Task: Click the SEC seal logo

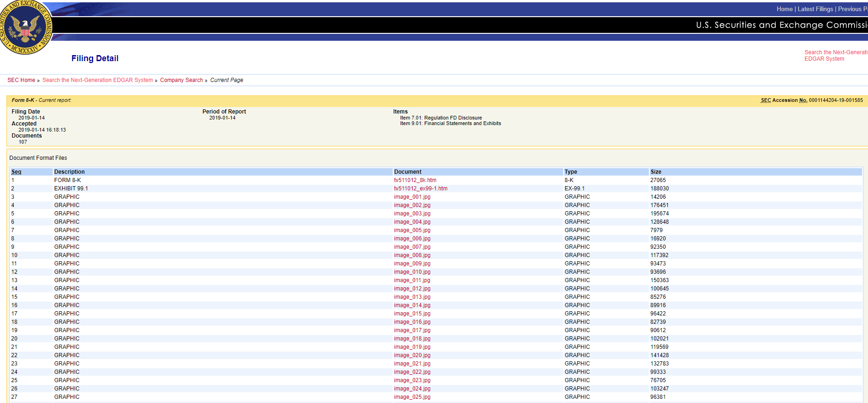Action: point(25,27)
